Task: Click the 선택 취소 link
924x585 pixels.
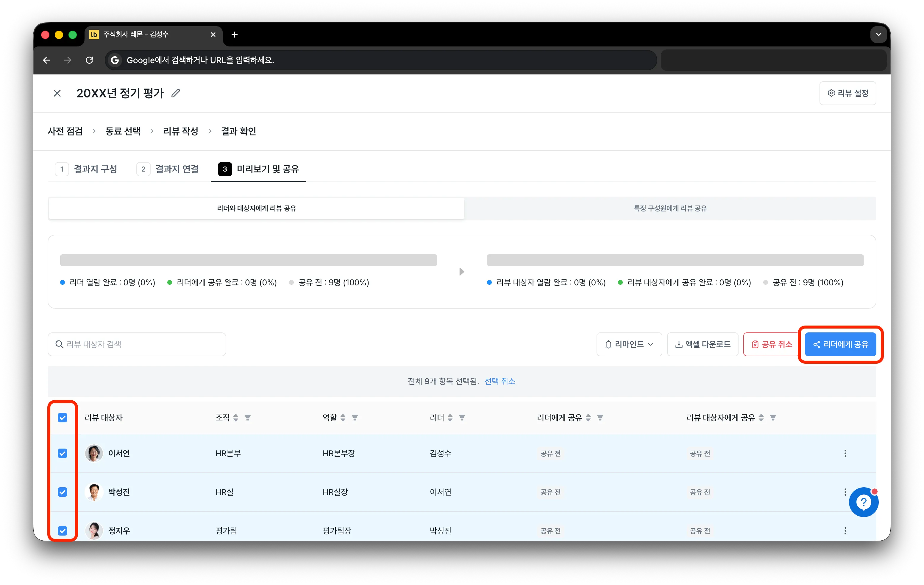Action: [500, 381]
